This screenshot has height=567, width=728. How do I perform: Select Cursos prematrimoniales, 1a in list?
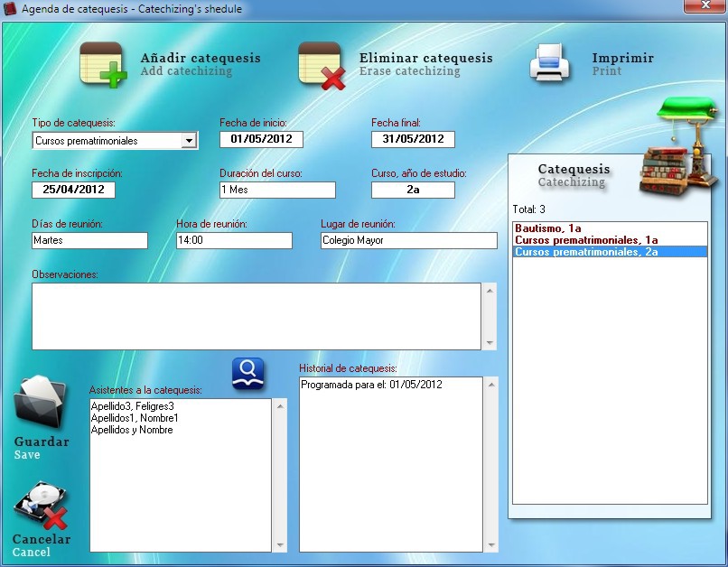click(610, 240)
